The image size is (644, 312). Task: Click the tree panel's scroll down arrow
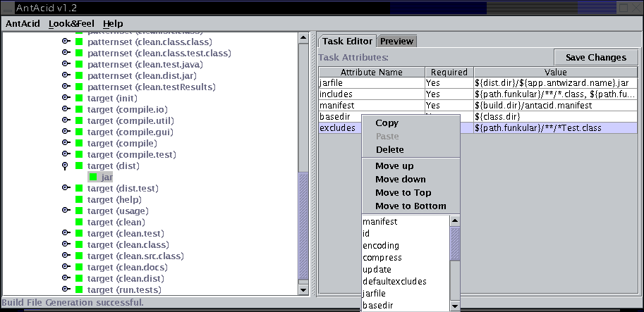click(304, 289)
